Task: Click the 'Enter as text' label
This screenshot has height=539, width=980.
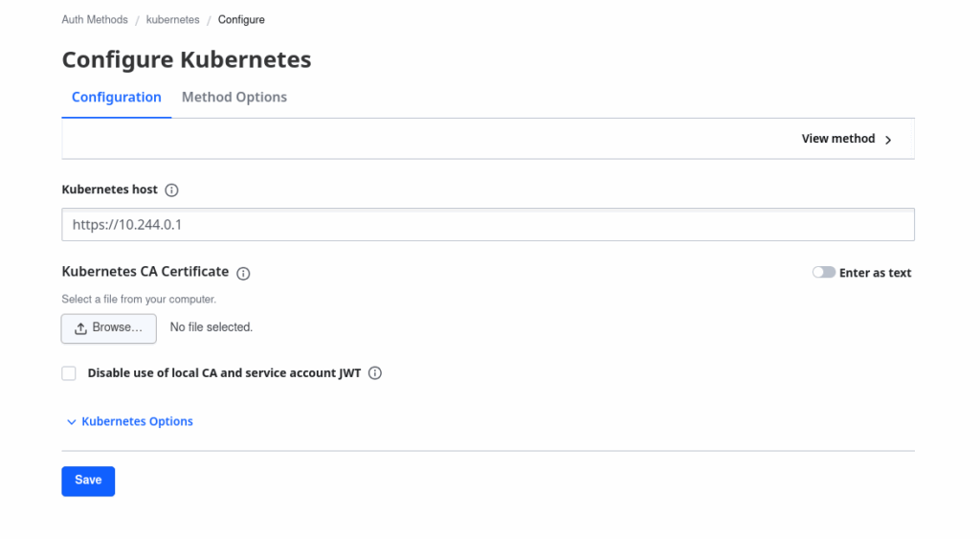Action: click(875, 273)
